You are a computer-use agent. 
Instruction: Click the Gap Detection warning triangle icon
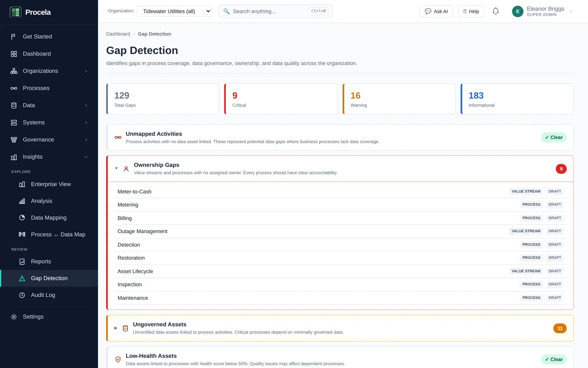click(x=22, y=278)
